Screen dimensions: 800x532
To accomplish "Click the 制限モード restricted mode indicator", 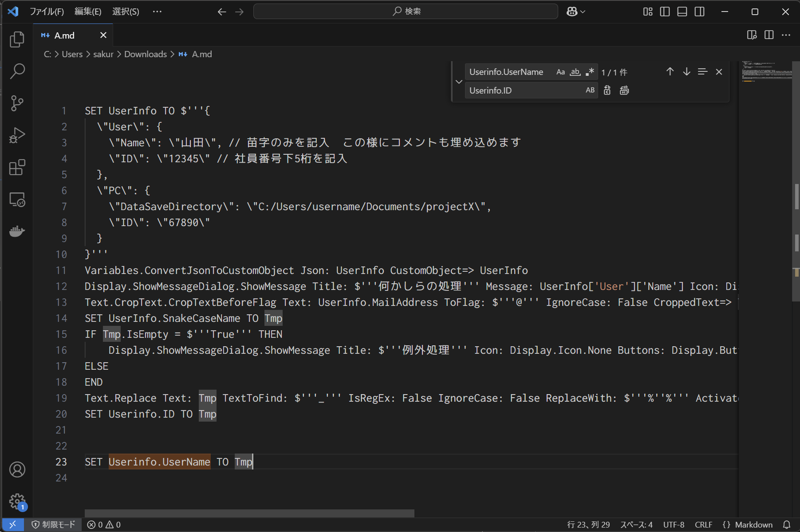I will pos(53,524).
